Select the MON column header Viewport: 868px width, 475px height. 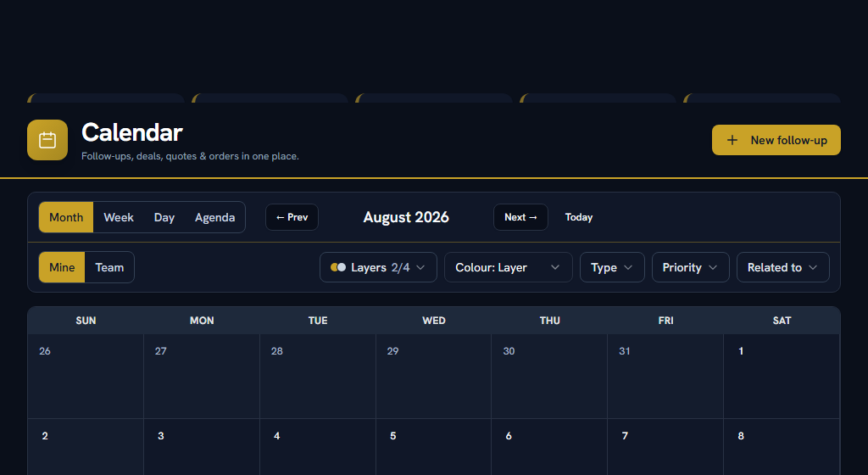click(x=202, y=321)
